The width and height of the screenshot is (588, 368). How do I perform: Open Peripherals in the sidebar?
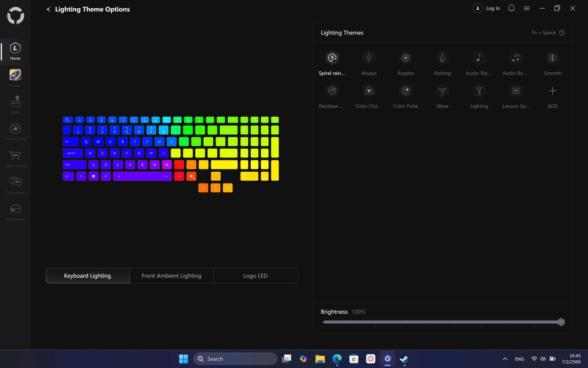[15, 212]
